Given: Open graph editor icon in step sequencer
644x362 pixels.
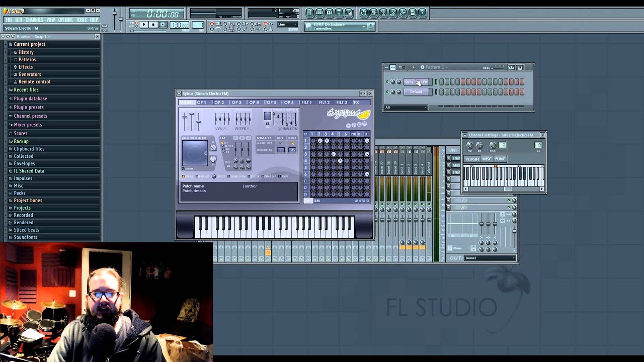Looking at the screenshot, I should click(x=511, y=67).
